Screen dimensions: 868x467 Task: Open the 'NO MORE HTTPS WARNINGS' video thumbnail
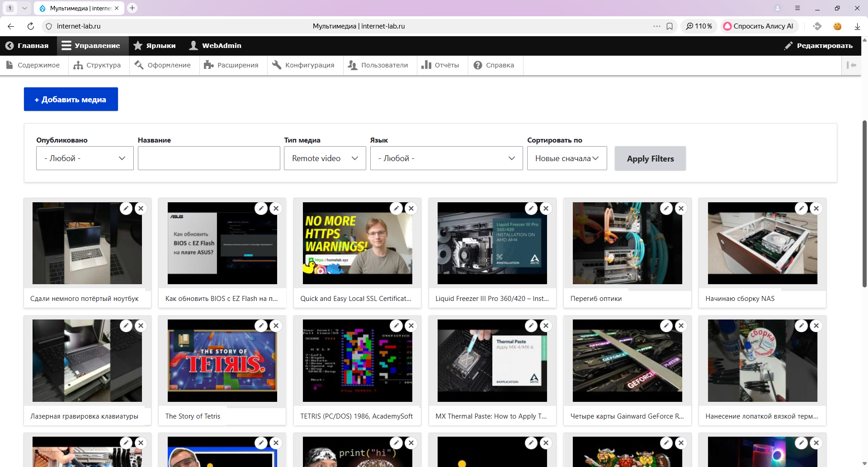coord(357,243)
